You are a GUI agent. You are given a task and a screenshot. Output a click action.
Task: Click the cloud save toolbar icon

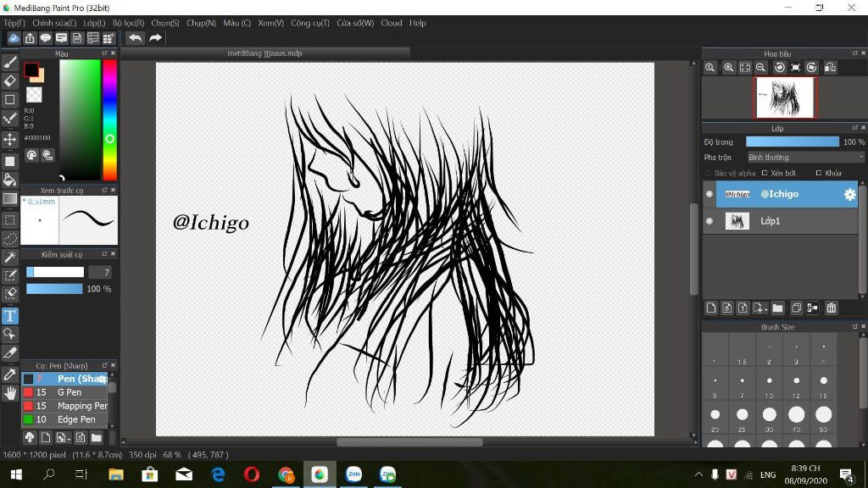coord(14,38)
